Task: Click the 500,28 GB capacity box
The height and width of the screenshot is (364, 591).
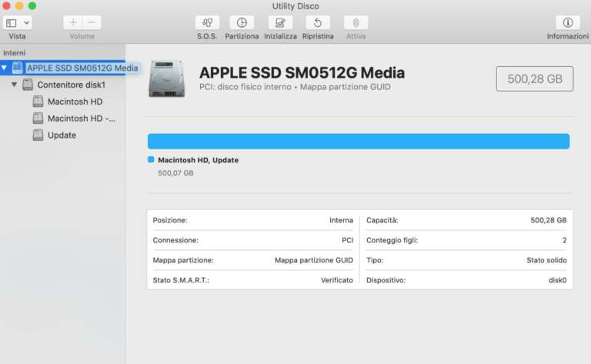Action: 535,78
